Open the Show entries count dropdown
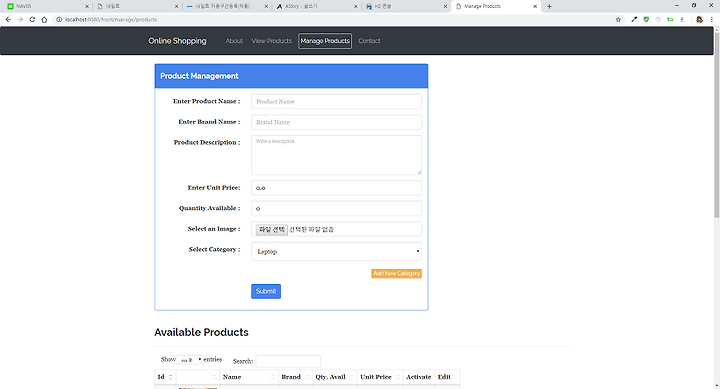The image size is (720, 389). pos(190,360)
